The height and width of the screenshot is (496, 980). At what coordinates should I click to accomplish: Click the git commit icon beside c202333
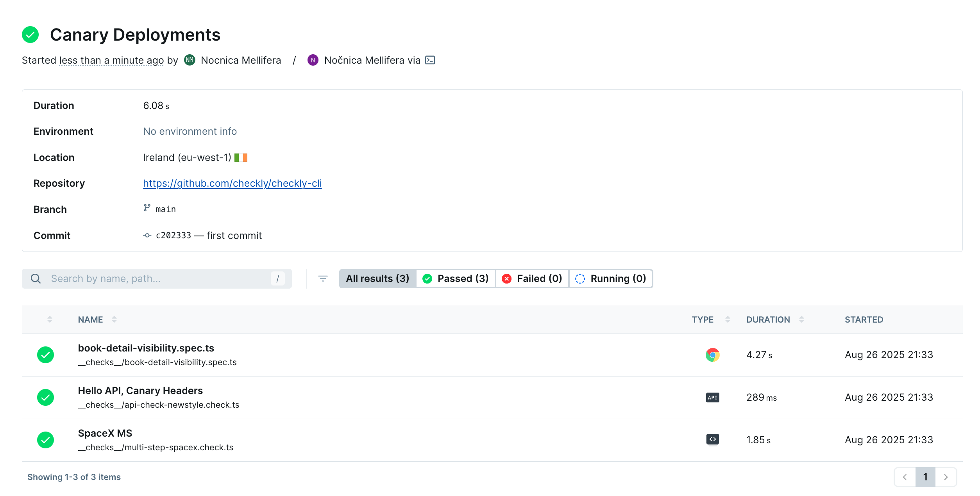point(147,236)
